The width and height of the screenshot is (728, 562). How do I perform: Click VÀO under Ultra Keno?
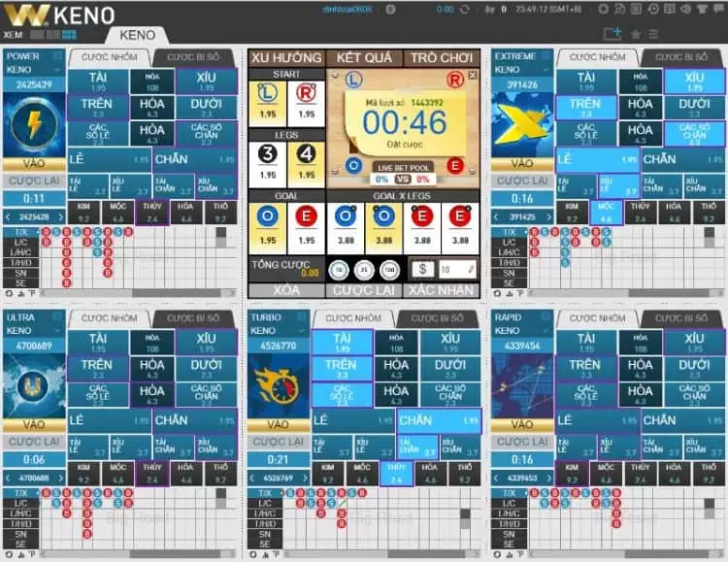(34, 424)
